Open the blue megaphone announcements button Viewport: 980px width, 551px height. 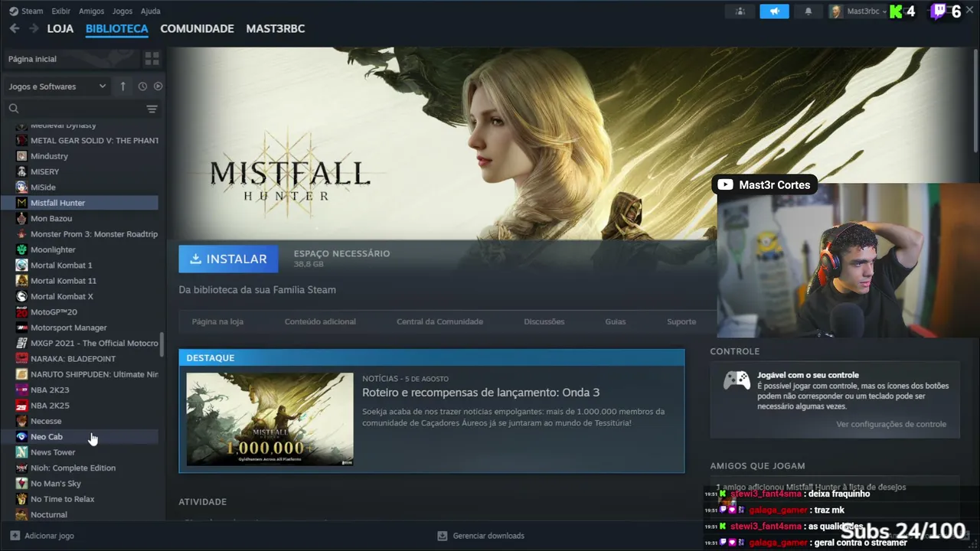click(774, 11)
